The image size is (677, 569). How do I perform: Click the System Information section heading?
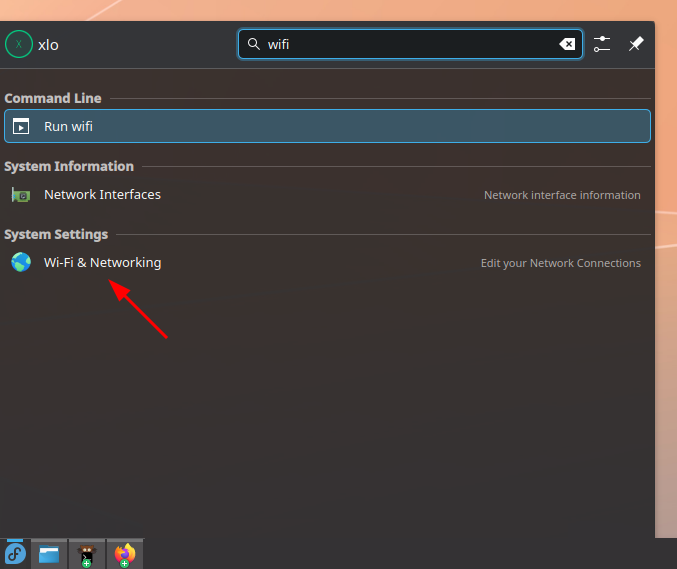(x=69, y=167)
